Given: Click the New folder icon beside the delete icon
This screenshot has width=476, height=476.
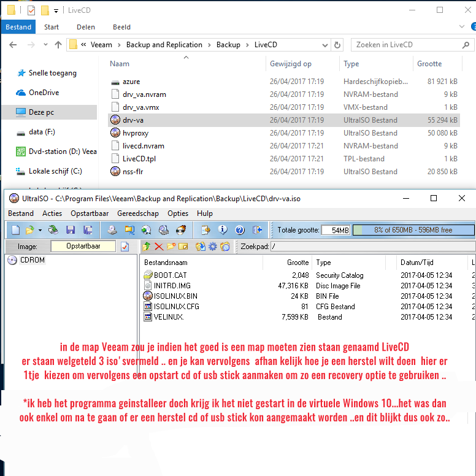Looking at the screenshot, I should [x=171, y=247].
